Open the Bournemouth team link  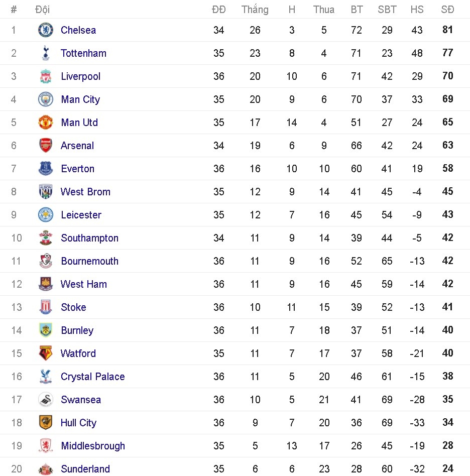pos(89,261)
